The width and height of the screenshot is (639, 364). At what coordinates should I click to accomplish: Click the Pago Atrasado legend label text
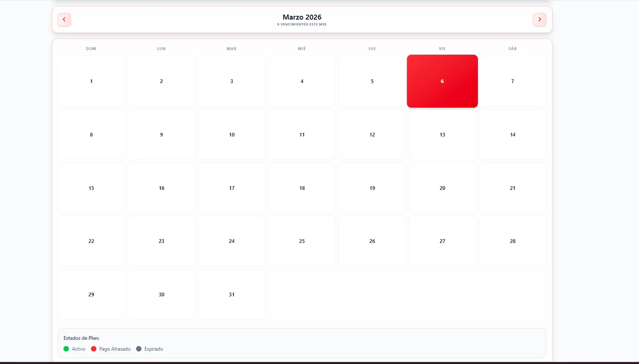pos(114,349)
